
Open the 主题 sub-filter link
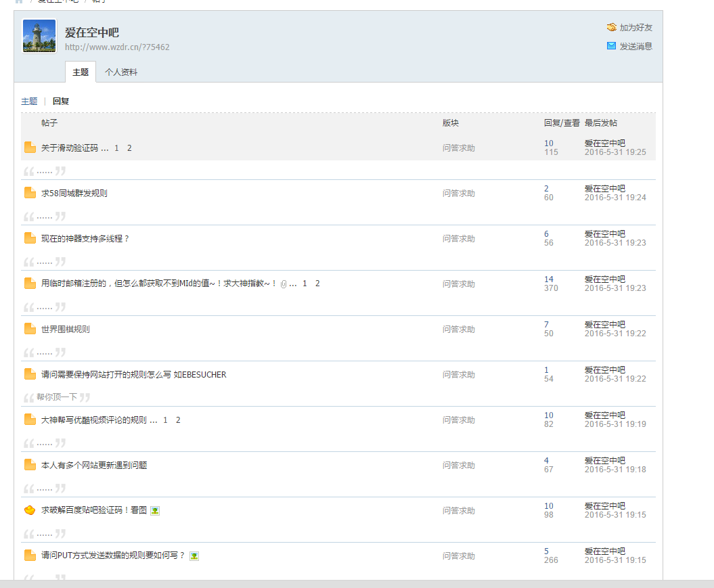pyautogui.click(x=29, y=101)
